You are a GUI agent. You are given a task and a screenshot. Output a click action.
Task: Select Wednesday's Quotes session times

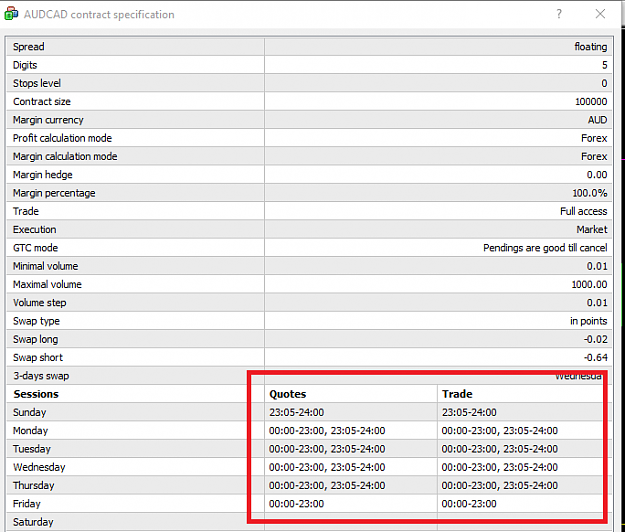tap(327, 467)
